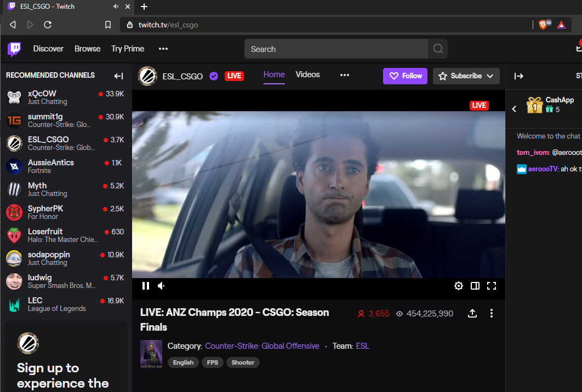Enter fullscreen on the video player

[x=492, y=286]
